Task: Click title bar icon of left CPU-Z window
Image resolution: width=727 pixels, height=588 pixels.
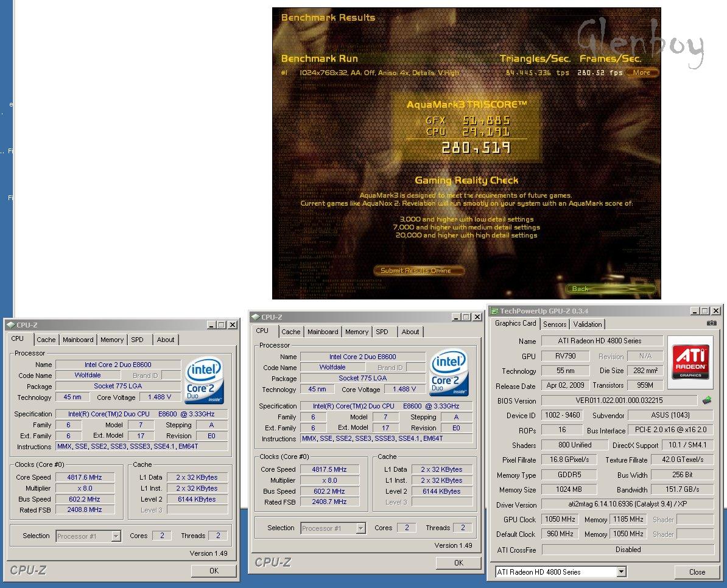Action: coord(10,325)
